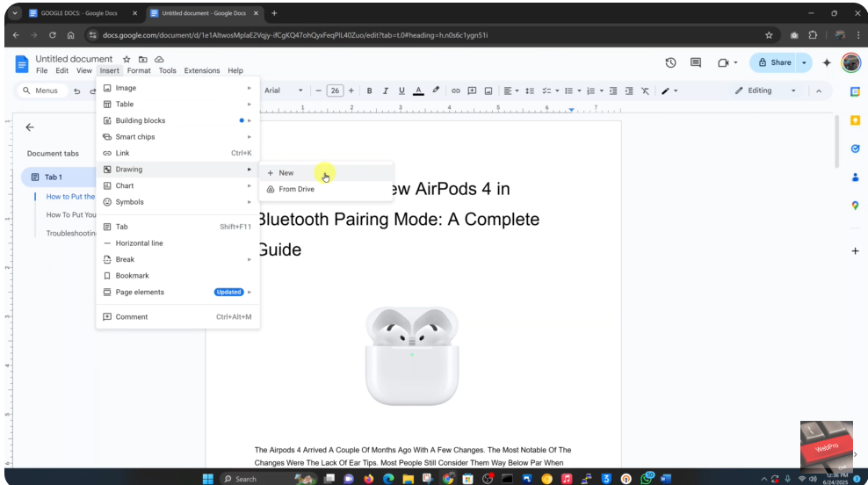Click the Gemini sparkle icon

827,62
